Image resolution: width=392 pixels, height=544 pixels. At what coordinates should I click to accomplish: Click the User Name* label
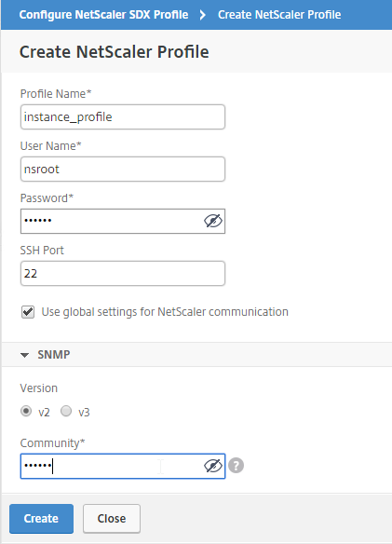click(x=50, y=146)
